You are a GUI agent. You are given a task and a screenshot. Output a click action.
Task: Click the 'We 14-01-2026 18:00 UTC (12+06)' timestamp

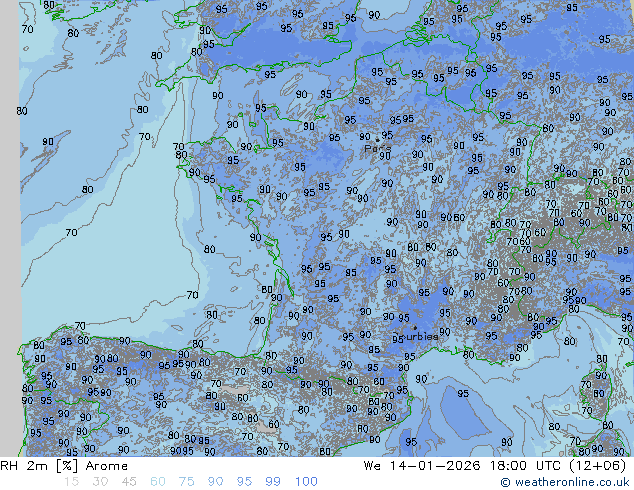click(x=495, y=466)
